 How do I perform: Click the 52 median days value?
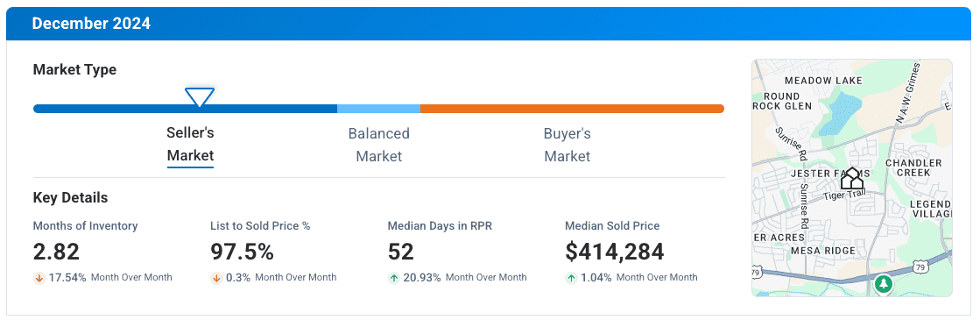(400, 252)
